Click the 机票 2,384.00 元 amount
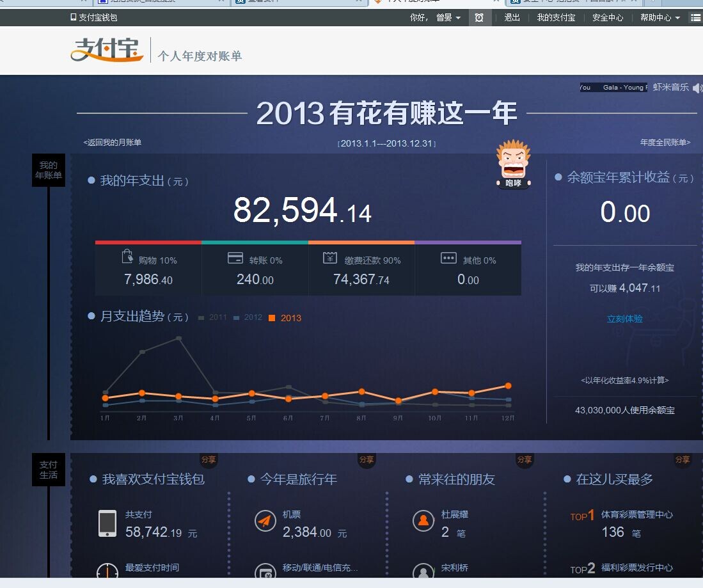The image size is (703, 588). [x=315, y=532]
